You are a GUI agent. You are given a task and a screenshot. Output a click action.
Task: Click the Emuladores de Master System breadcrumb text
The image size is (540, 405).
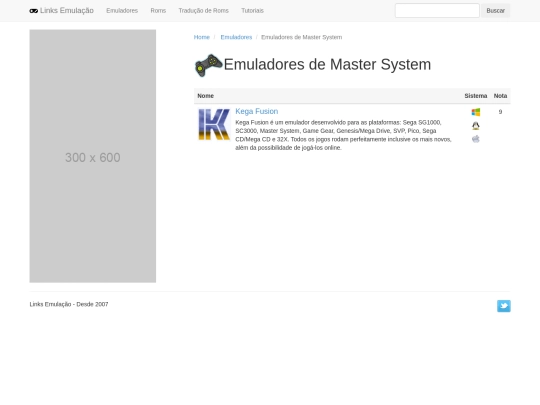(302, 37)
